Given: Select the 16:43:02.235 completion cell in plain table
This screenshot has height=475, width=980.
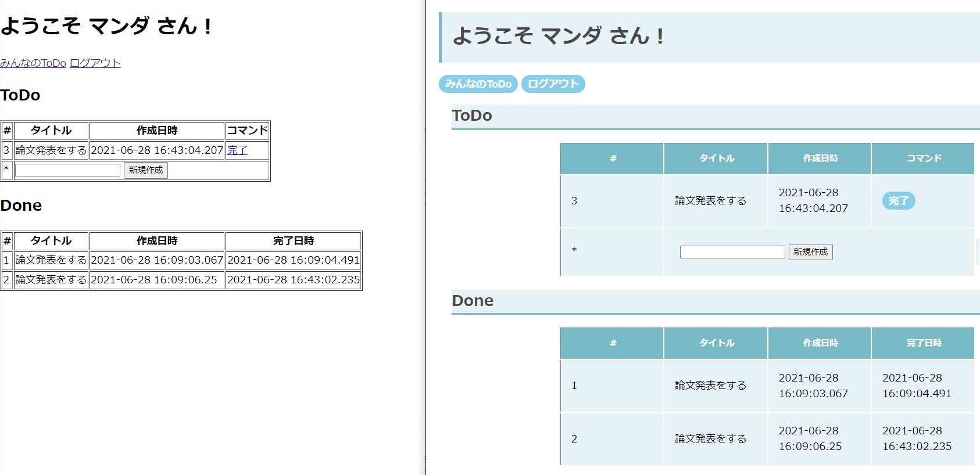Looking at the screenshot, I should [293, 280].
